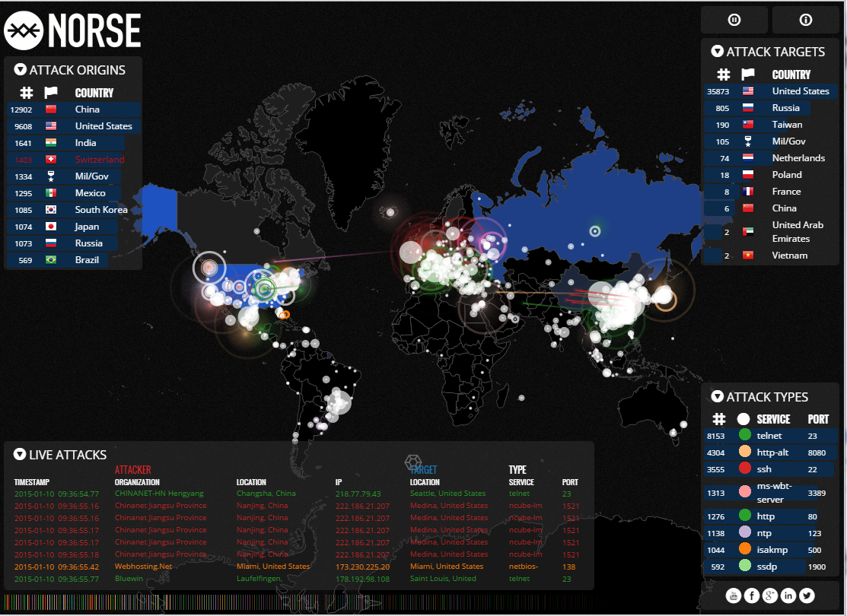Click Seattle, United States target location
The height and width of the screenshot is (616, 847).
(x=447, y=493)
